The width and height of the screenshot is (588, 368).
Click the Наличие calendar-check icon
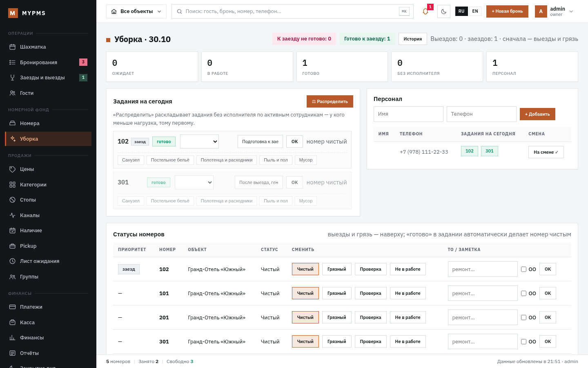tap(12, 231)
